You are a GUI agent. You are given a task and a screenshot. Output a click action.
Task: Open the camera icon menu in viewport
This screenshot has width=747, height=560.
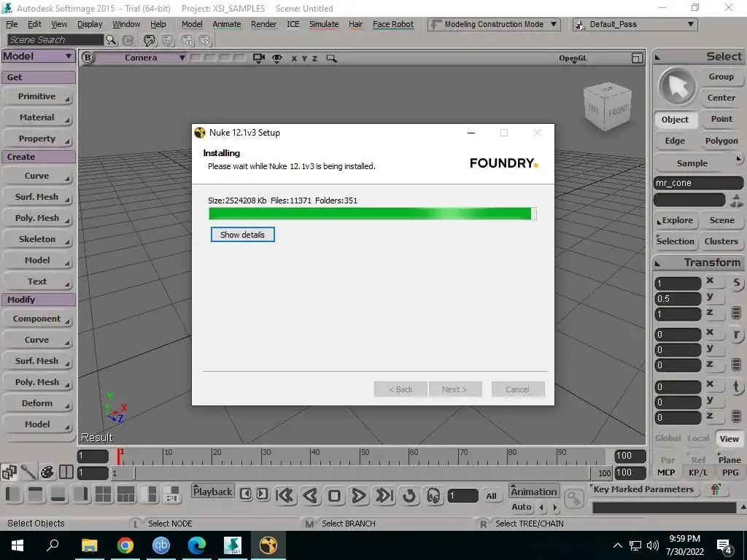pos(259,58)
